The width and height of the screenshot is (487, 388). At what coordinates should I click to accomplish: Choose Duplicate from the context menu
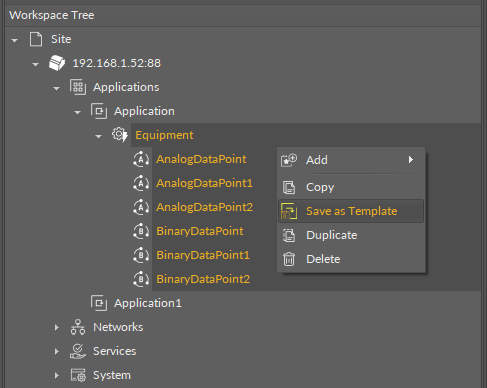pyautogui.click(x=351, y=235)
